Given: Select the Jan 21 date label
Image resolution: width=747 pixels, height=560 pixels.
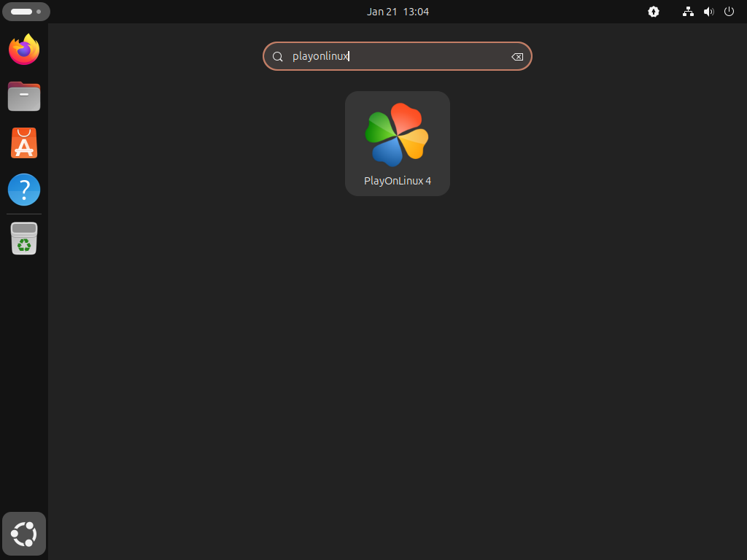Looking at the screenshot, I should coord(381,12).
